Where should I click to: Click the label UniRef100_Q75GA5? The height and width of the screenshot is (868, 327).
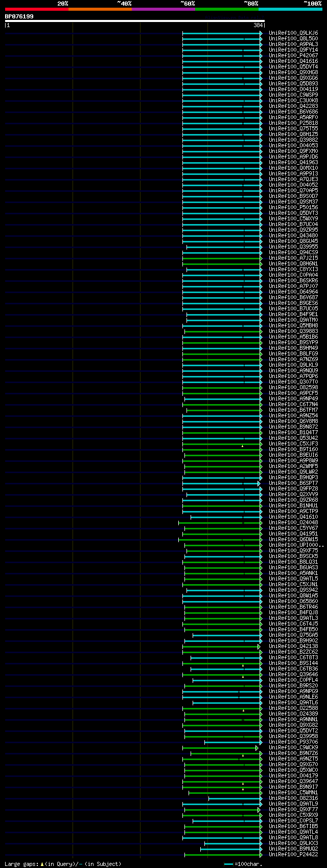tap(293, 635)
